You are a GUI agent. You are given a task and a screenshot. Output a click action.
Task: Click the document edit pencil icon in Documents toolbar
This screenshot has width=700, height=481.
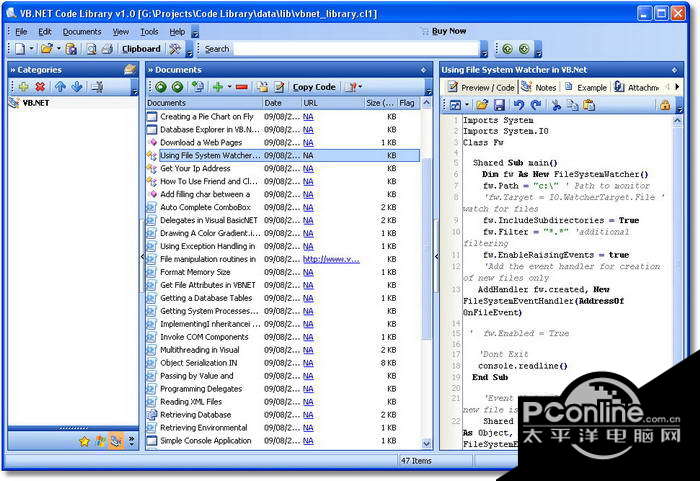[x=279, y=87]
